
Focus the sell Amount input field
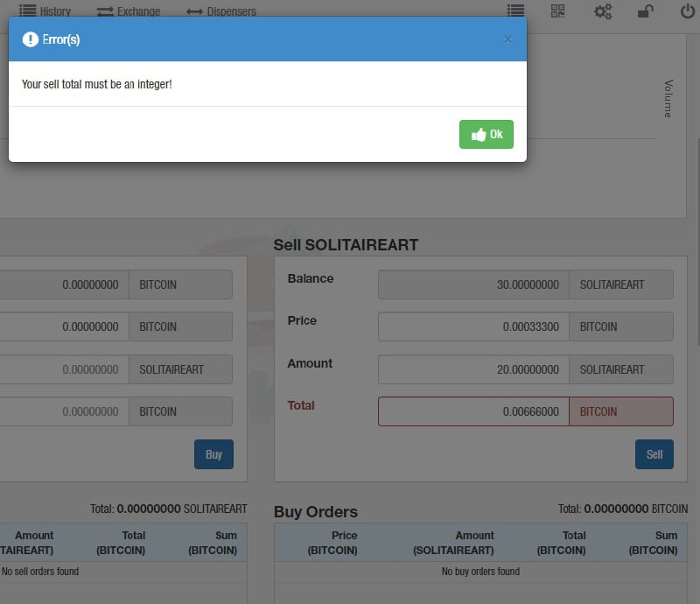click(473, 369)
